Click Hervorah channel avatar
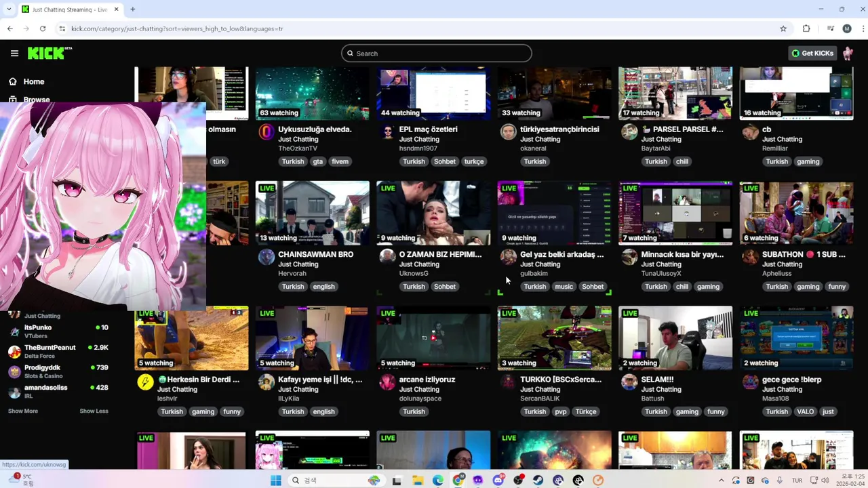Screen dimensions: 868x488 pyautogui.click(x=267, y=257)
